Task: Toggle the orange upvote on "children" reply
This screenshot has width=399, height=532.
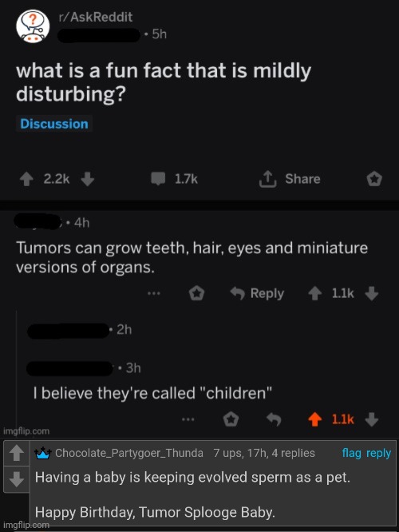Action: (x=315, y=419)
